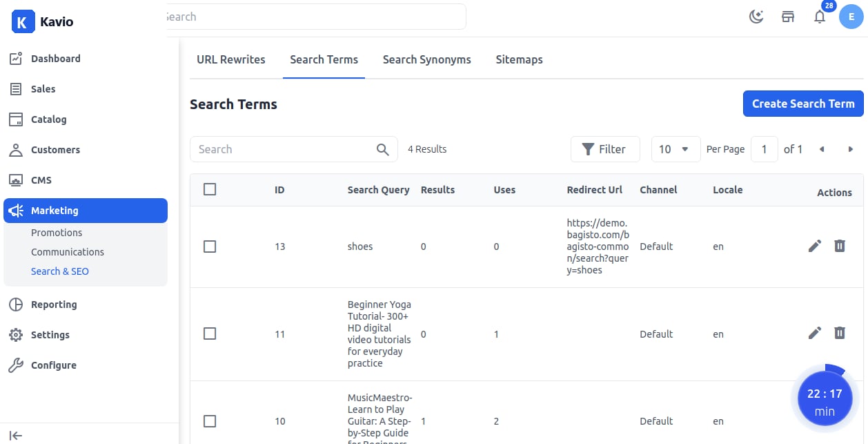This screenshot has height=444, width=868.
Task: Open notifications bell icon
Action: pyautogui.click(x=820, y=17)
